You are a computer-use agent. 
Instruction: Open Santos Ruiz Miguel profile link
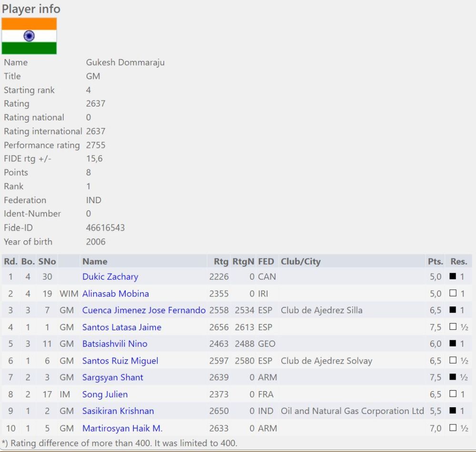pyautogui.click(x=120, y=361)
